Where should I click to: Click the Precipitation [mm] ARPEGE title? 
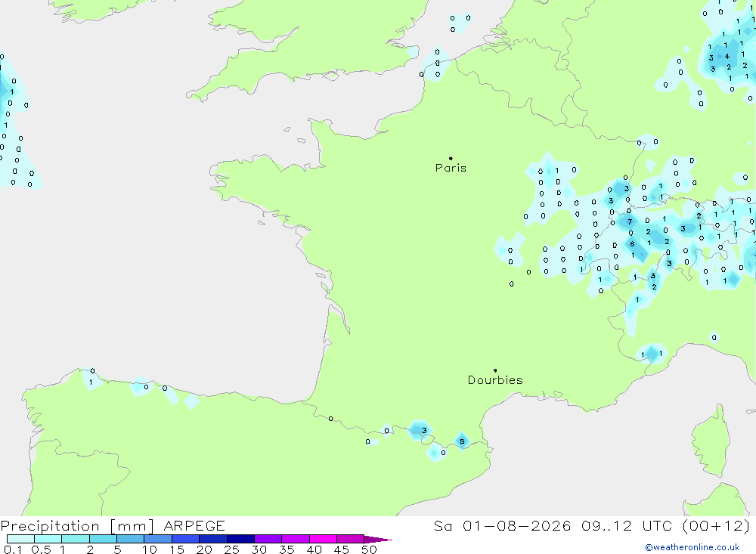[113, 525]
